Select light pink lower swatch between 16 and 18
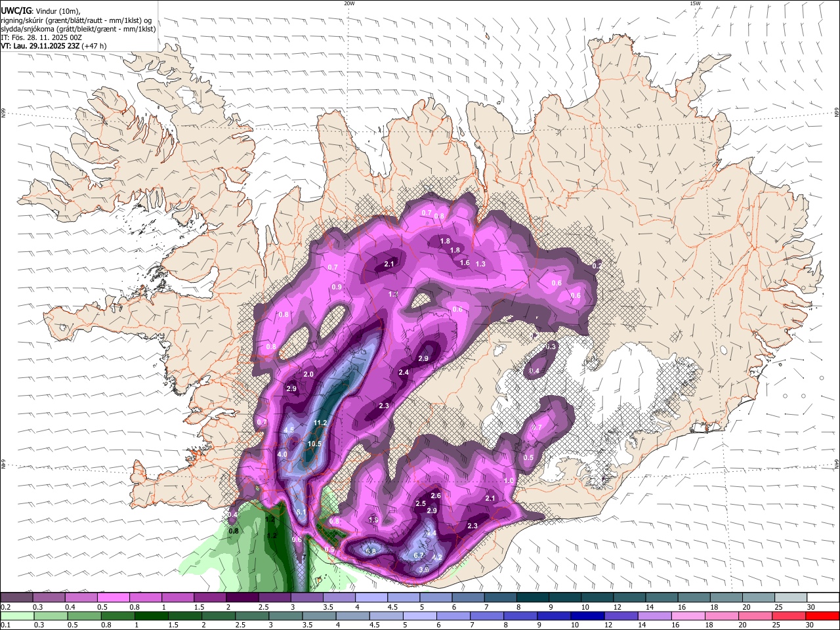The width and height of the screenshot is (840, 630). click(x=689, y=616)
